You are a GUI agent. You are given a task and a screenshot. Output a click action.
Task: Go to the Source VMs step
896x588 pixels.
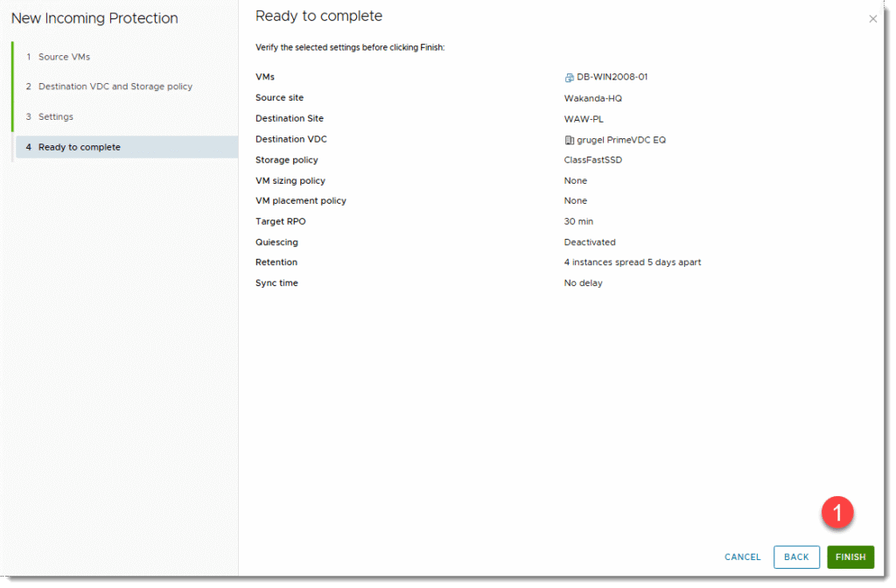(x=64, y=57)
